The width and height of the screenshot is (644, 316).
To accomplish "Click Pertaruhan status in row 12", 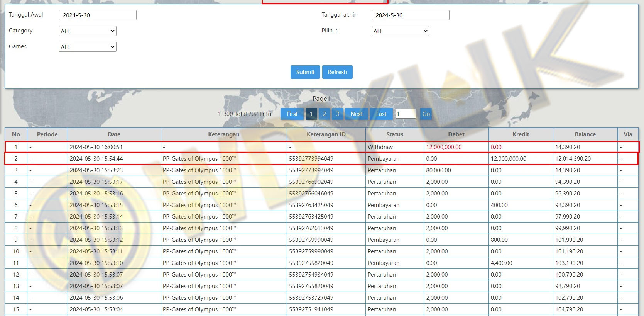I will coord(382,275).
